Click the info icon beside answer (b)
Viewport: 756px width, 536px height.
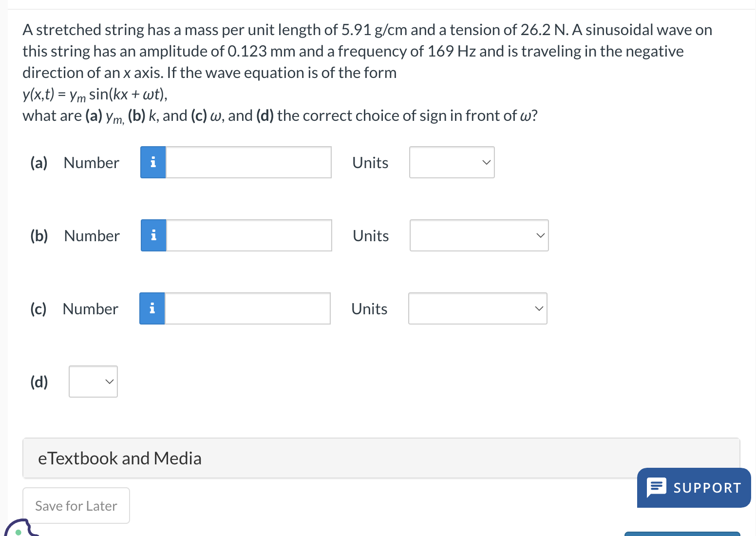point(153,235)
